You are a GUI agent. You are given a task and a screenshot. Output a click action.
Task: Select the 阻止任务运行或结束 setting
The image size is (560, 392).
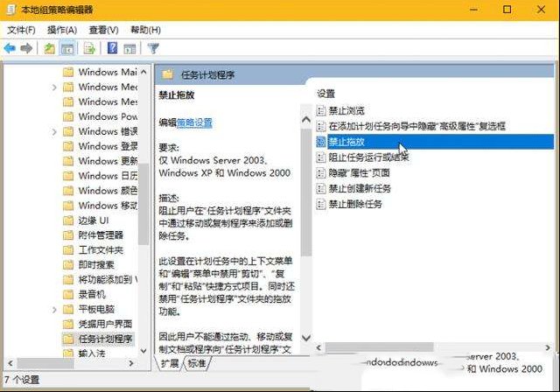[368, 157]
